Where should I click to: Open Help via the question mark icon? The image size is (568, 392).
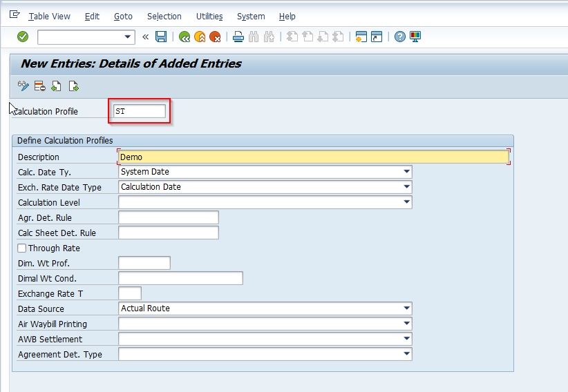pyautogui.click(x=399, y=37)
